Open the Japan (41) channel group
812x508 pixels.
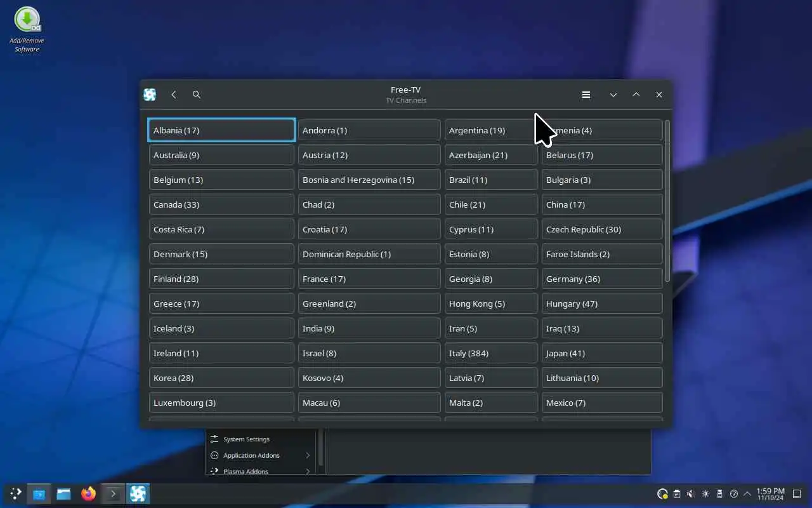click(x=602, y=353)
